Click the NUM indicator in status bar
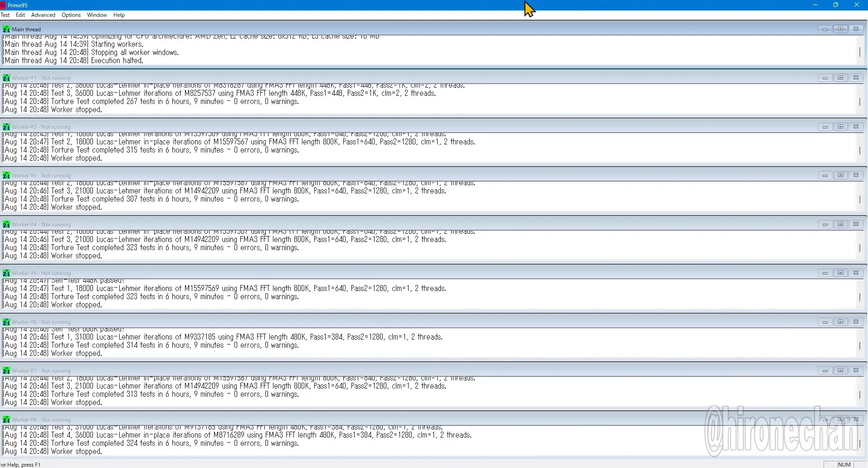868x468 pixels. click(844, 464)
